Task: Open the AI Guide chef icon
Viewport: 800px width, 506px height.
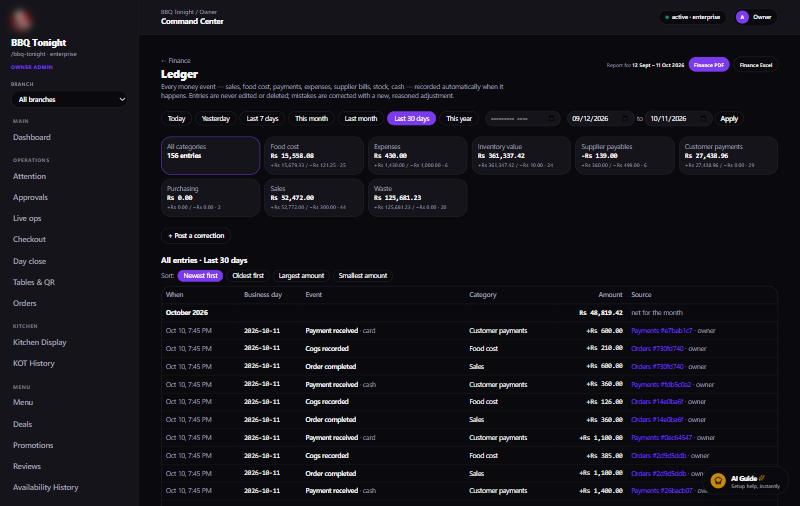Action: coord(718,480)
